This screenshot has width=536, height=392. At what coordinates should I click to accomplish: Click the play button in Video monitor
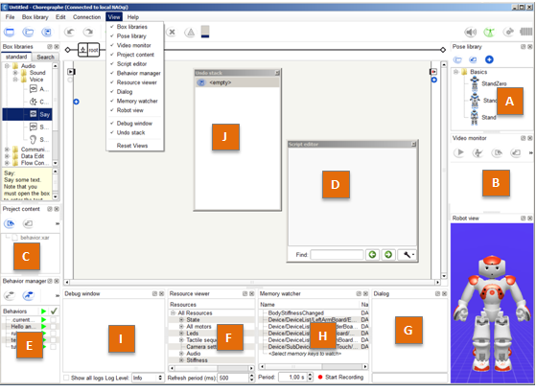click(x=460, y=152)
